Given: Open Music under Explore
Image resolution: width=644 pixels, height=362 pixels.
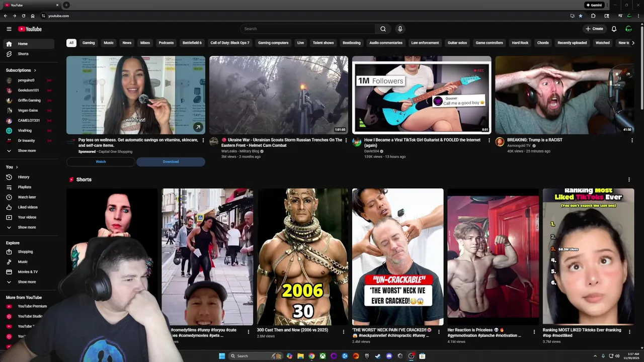Looking at the screenshot, I should [29, 261].
